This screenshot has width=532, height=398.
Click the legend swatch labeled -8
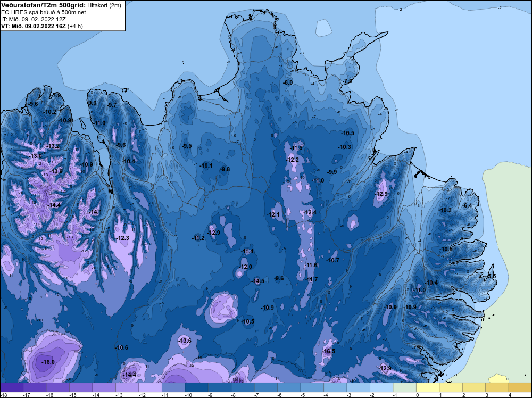tap(243, 387)
